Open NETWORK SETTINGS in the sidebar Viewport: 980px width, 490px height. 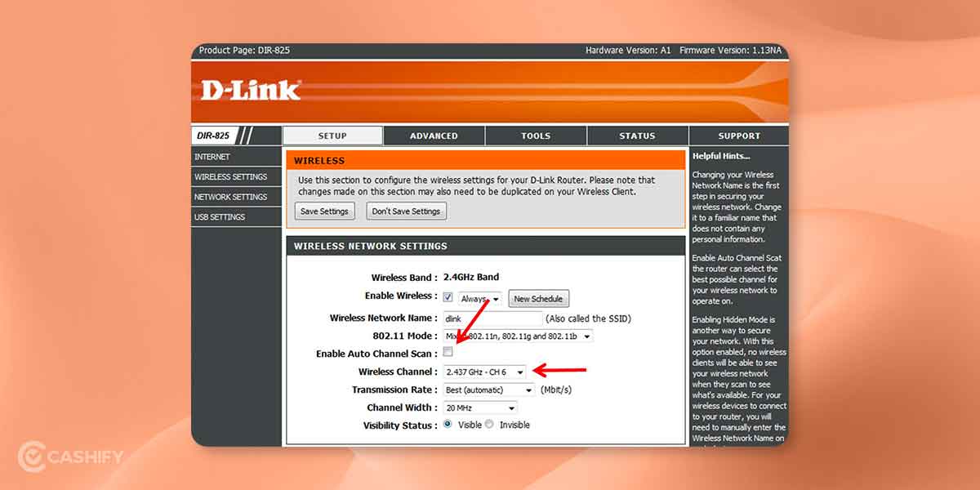[x=236, y=197]
